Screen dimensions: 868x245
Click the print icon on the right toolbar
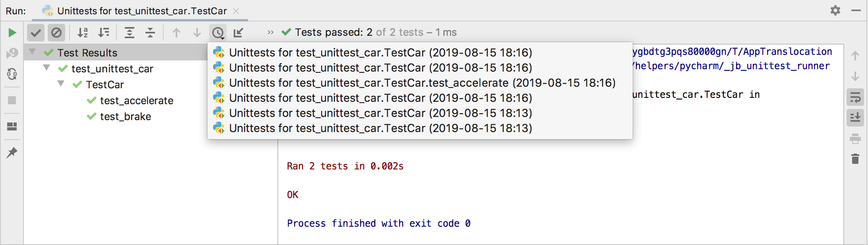click(x=855, y=138)
